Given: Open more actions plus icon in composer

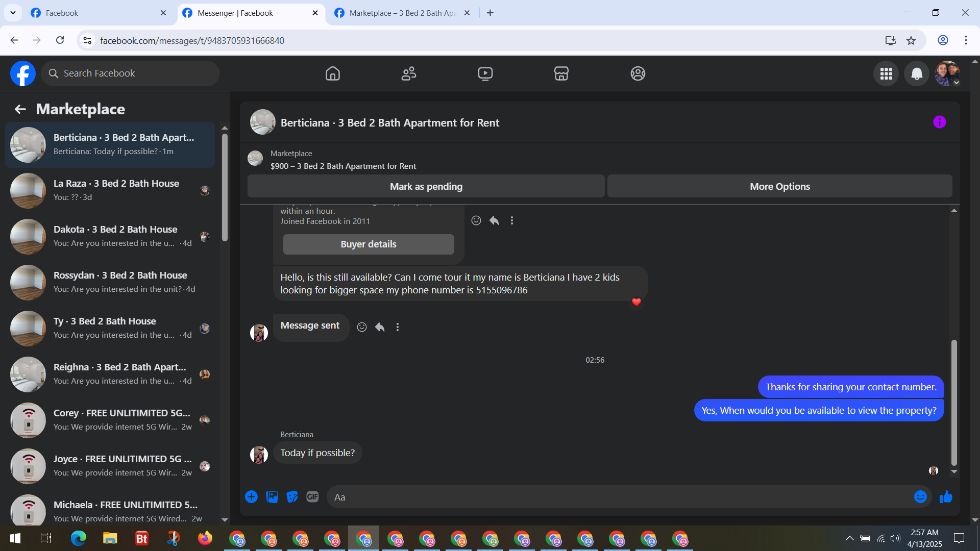Looking at the screenshot, I should [x=251, y=497].
